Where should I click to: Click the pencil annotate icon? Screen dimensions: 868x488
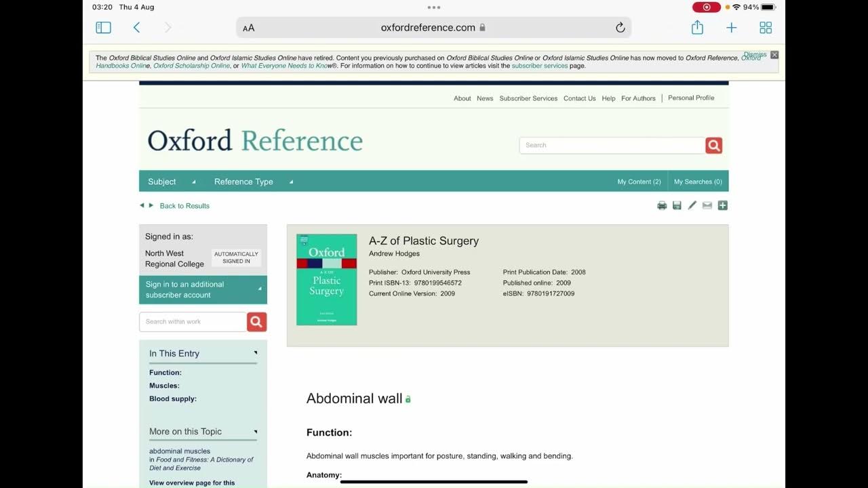point(692,205)
